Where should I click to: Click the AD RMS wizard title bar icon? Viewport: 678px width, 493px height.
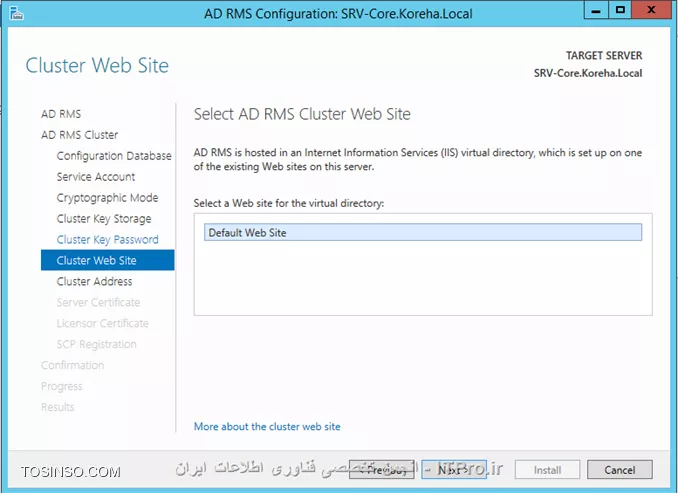pyautogui.click(x=16, y=13)
